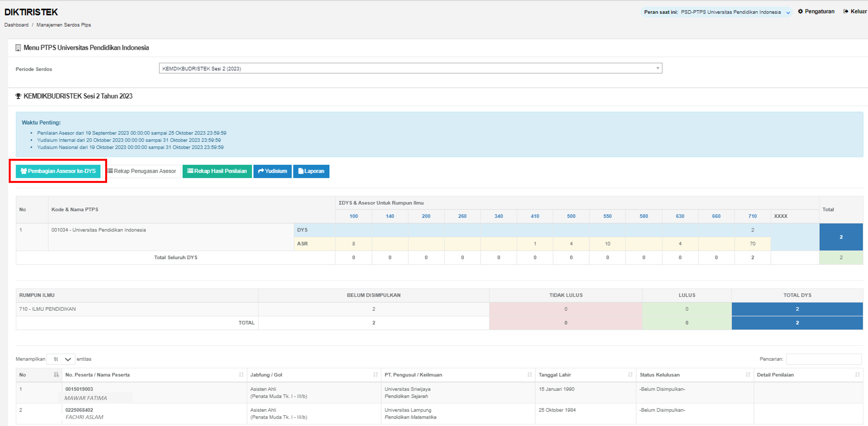Click the Waktu Penting heading
The width and height of the screenshot is (868, 426).
click(41, 123)
